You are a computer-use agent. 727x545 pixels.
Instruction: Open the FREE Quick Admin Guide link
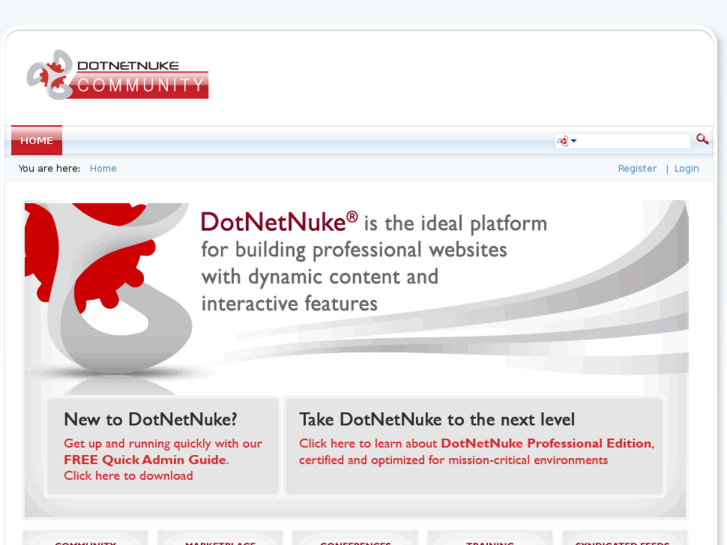coord(145,460)
